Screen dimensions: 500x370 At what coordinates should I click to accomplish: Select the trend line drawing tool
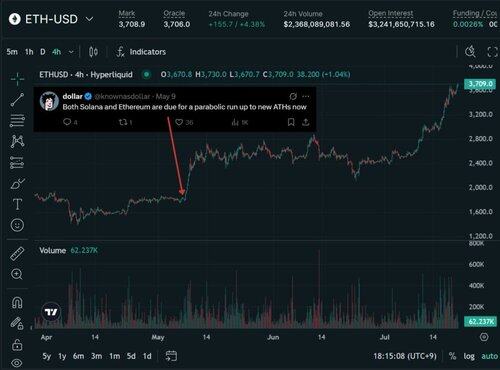click(17, 100)
